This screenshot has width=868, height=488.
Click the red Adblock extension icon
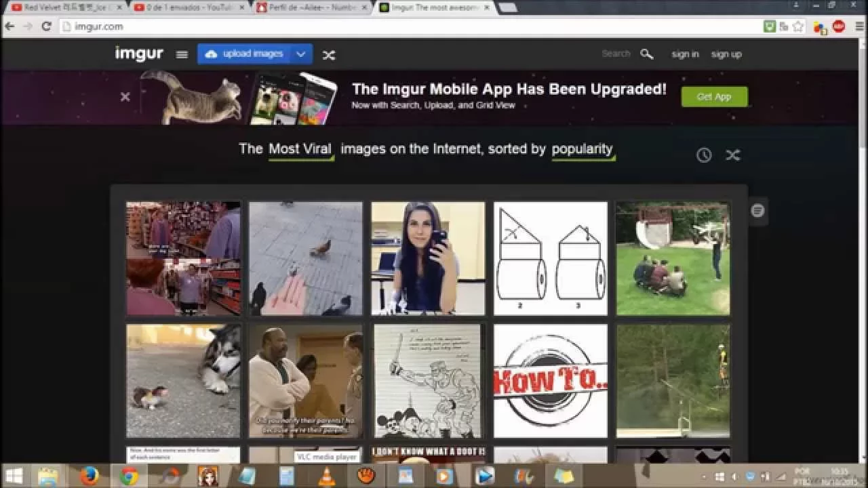point(839,26)
